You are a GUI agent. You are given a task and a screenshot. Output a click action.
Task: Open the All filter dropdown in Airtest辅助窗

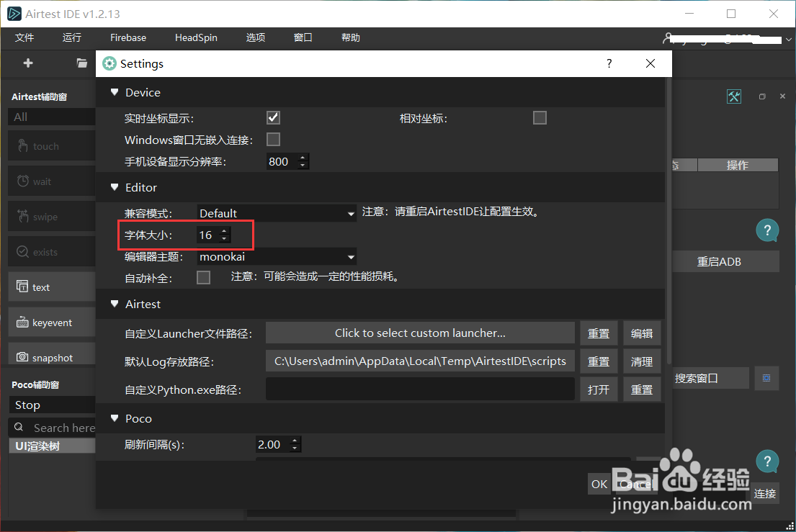52,117
